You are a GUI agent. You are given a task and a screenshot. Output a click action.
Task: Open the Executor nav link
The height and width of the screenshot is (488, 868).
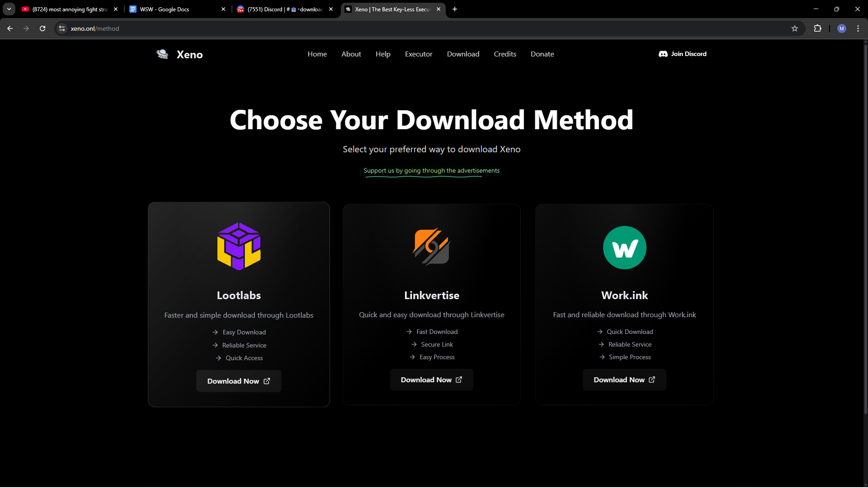(x=419, y=54)
